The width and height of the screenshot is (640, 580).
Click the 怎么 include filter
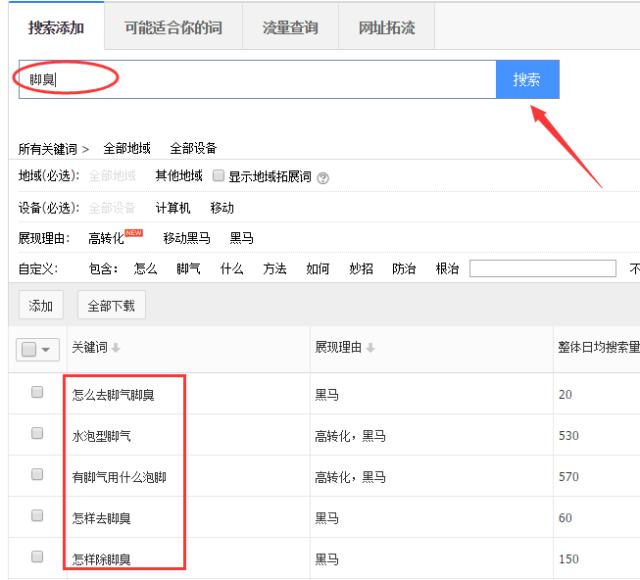point(145,269)
